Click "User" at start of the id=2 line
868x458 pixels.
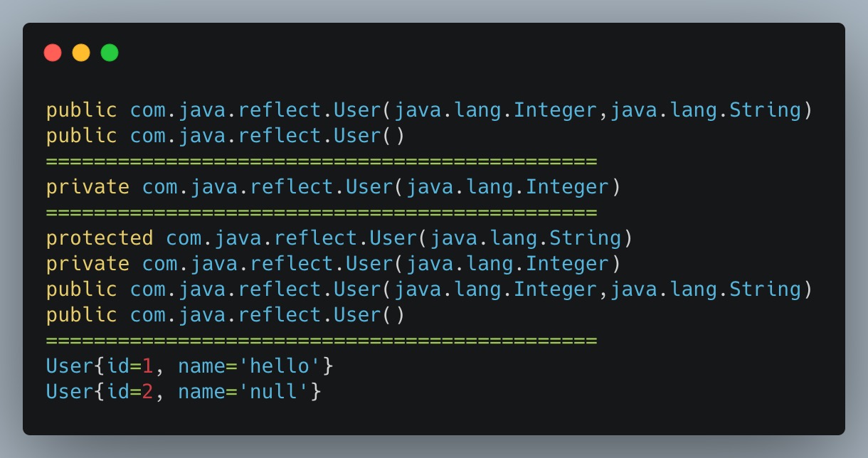[70, 391]
